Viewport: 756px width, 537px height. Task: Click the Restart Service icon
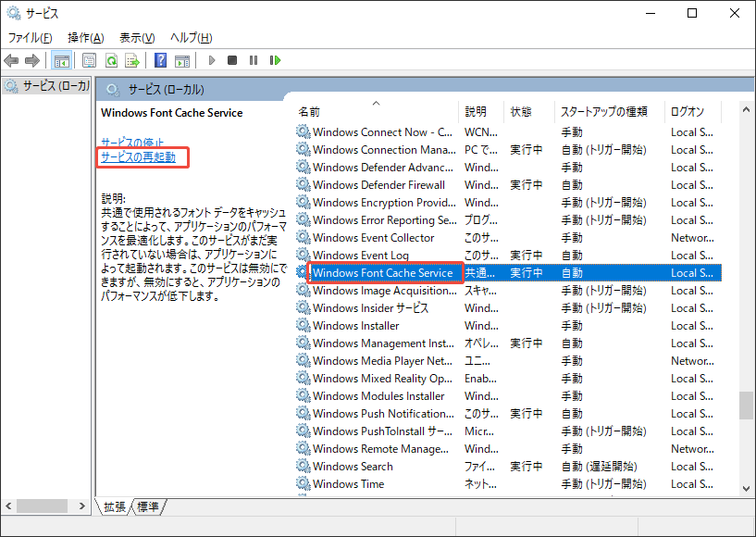tap(276, 60)
